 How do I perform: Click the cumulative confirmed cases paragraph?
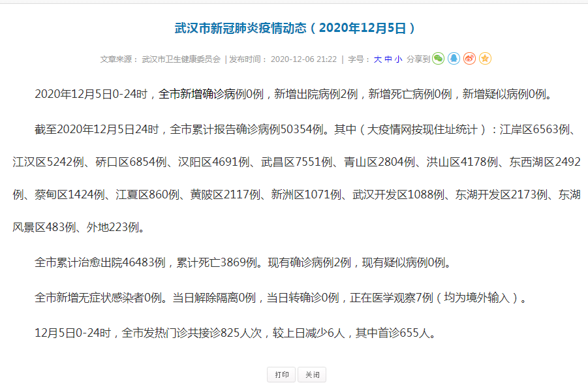tap(294, 173)
